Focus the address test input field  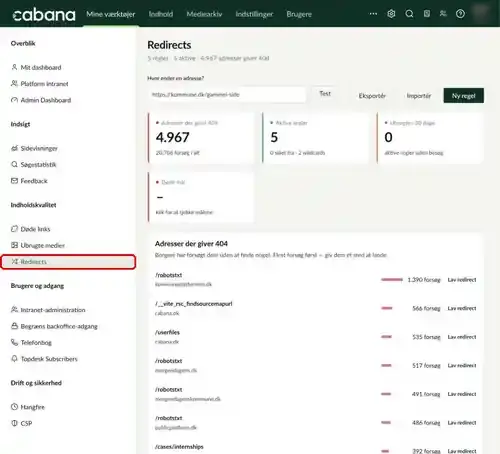(x=227, y=95)
